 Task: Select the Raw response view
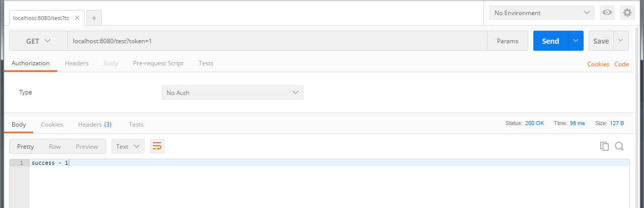(55, 146)
